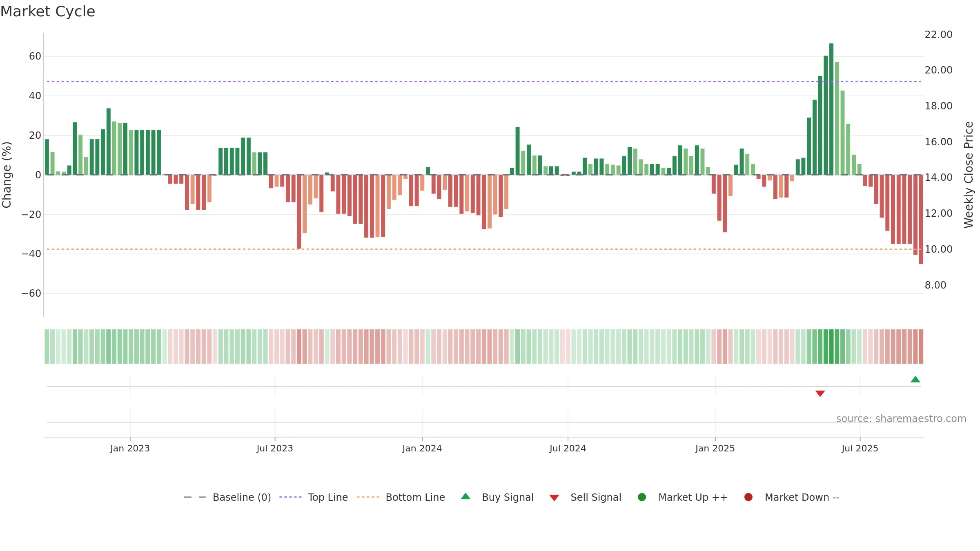Click the 14.00 price axis label
Image resolution: width=980 pixels, height=551 pixels.
(938, 178)
